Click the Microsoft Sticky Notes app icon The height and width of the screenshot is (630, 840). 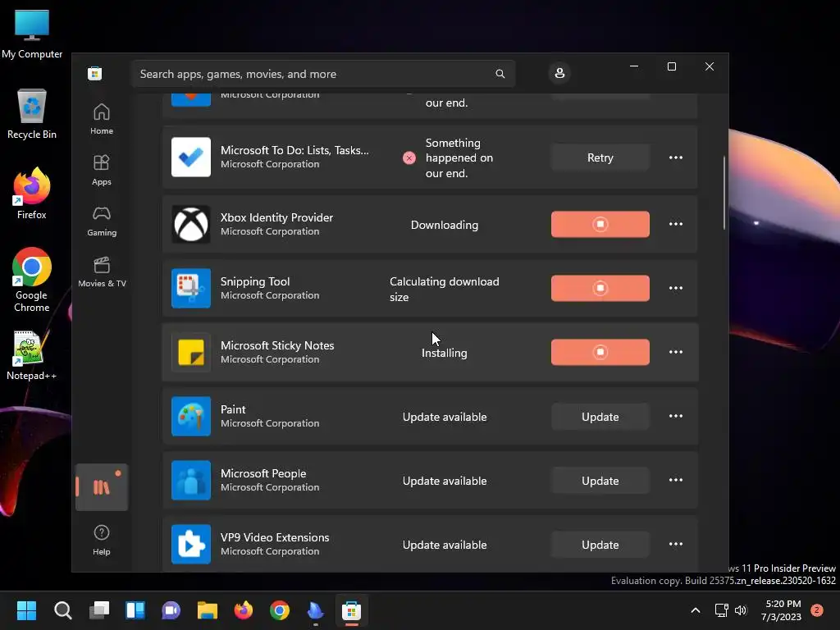190,352
